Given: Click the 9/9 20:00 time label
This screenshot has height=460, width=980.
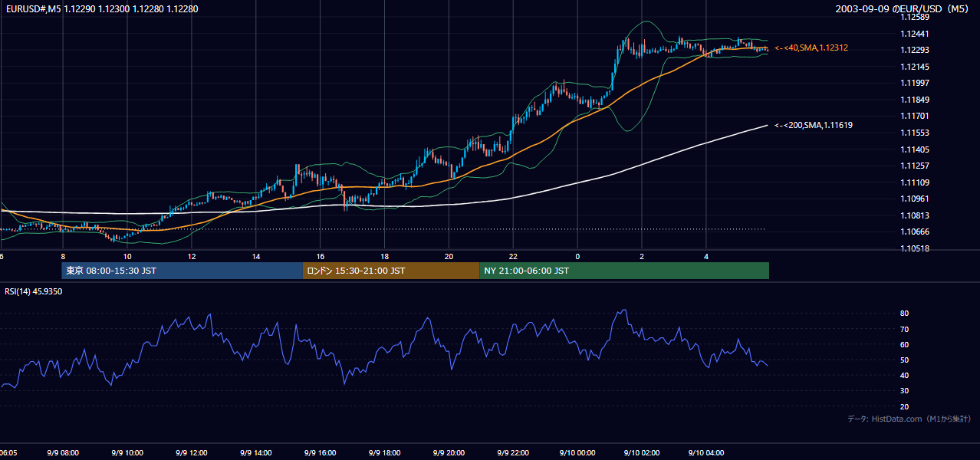Looking at the screenshot, I should point(449,453).
